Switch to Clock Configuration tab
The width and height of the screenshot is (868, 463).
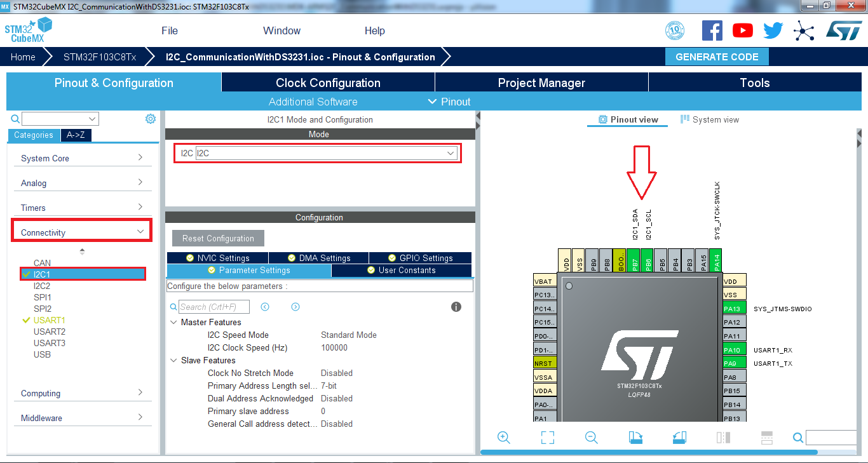[x=328, y=83]
